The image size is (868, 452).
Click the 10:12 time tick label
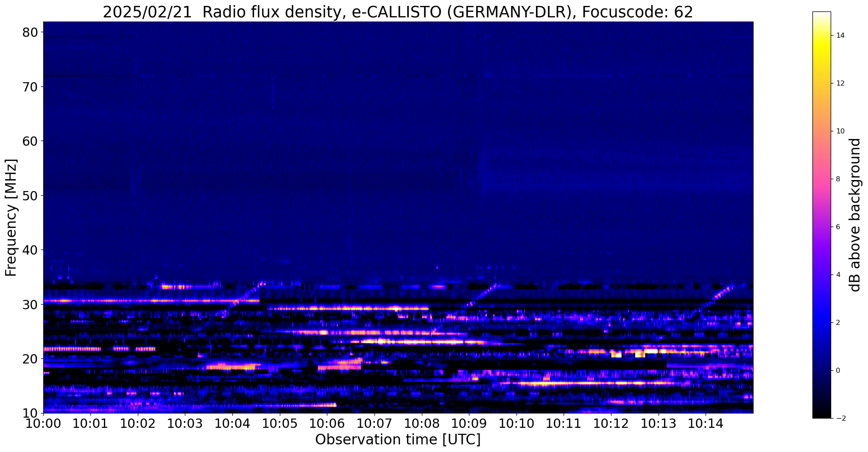coord(611,424)
